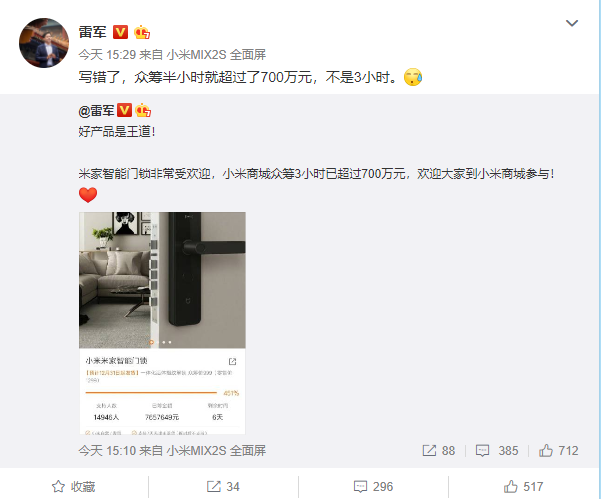601x499 pixels.
Task: Open the original post's 今天 15:10 timestamp
Action: (x=107, y=450)
